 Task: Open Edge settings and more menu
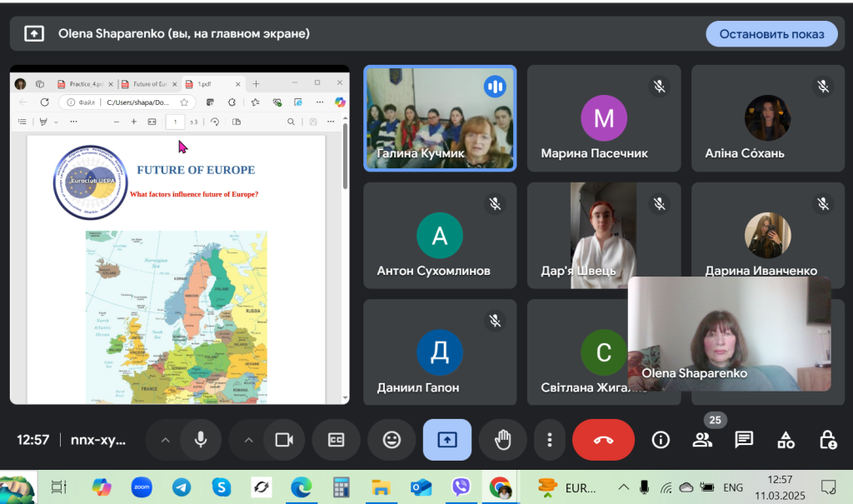point(320,102)
